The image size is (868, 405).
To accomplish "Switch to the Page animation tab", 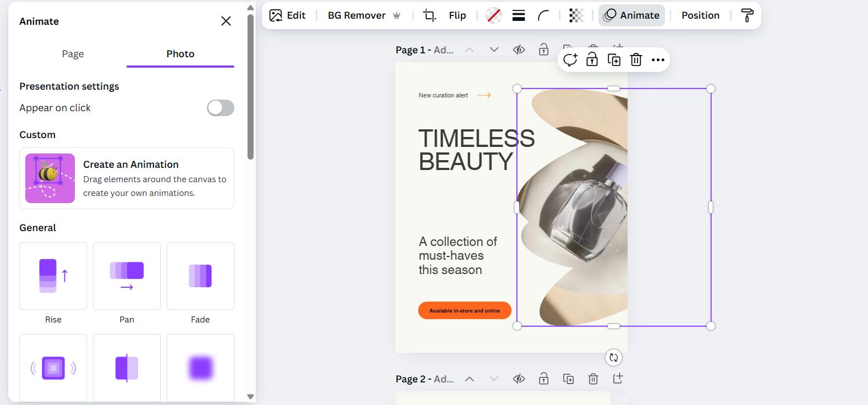I will point(73,54).
